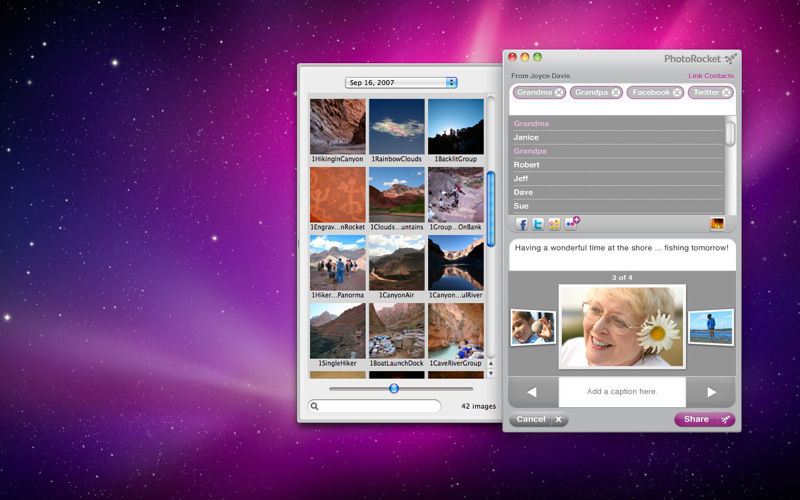Click the scroll up arrow in photo browser
Viewport: 800px width, 500px height.
491,363
